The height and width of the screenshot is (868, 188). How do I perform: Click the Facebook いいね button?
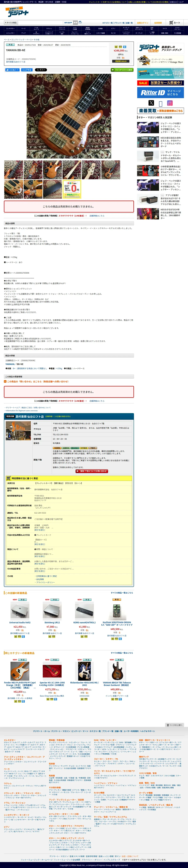pyautogui.click(x=12, y=70)
